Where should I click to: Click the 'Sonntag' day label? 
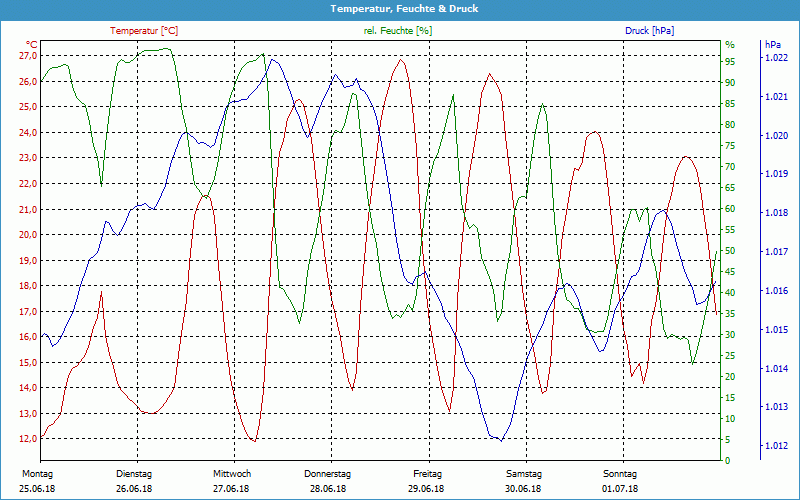(x=620, y=473)
